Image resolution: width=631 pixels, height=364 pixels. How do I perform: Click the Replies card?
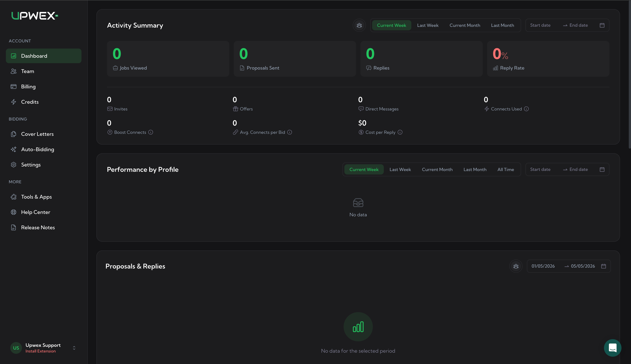[421, 59]
